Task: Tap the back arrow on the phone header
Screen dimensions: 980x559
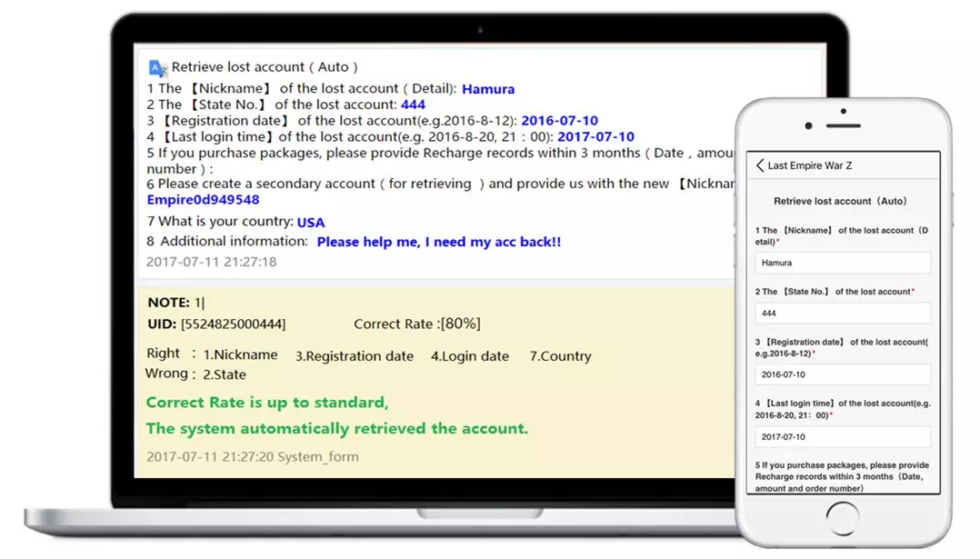Action: [760, 165]
